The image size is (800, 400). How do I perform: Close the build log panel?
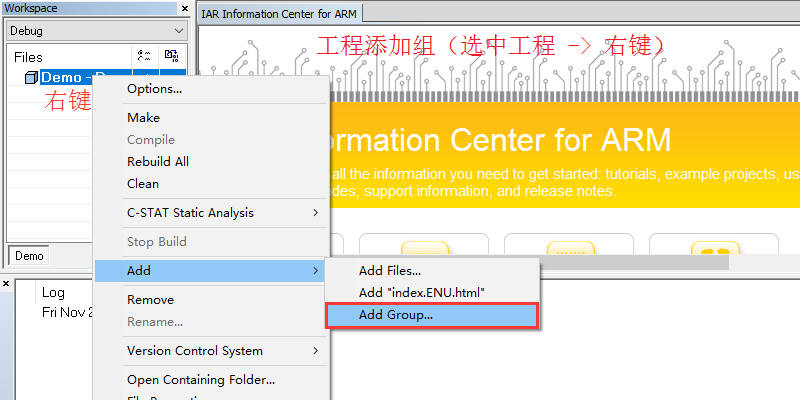(x=7, y=284)
